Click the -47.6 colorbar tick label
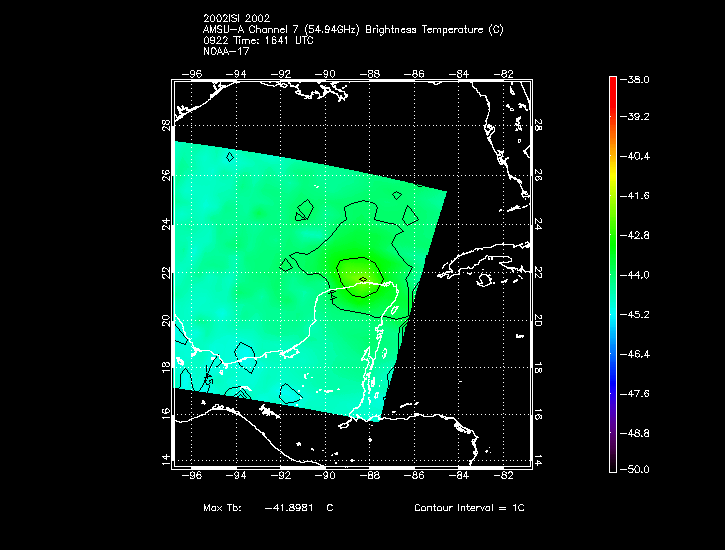The height and width of the screenshot is (550, 725). click(634, 394)
